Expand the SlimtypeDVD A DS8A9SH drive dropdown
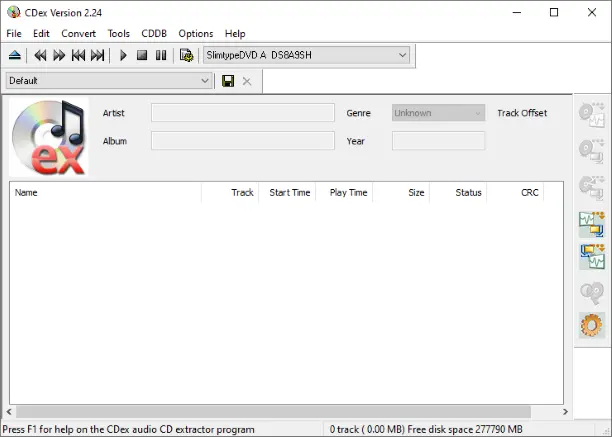 pyautogui.click(x=402, y=55)
